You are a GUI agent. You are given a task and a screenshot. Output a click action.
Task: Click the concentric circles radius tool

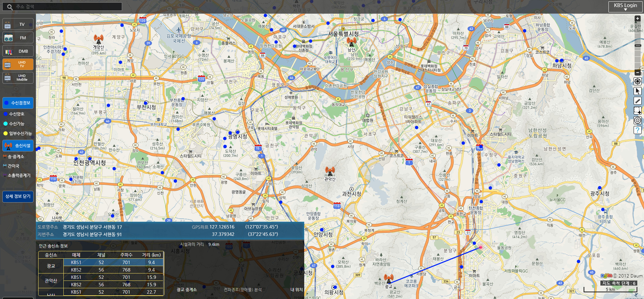[x=638, y=120]
